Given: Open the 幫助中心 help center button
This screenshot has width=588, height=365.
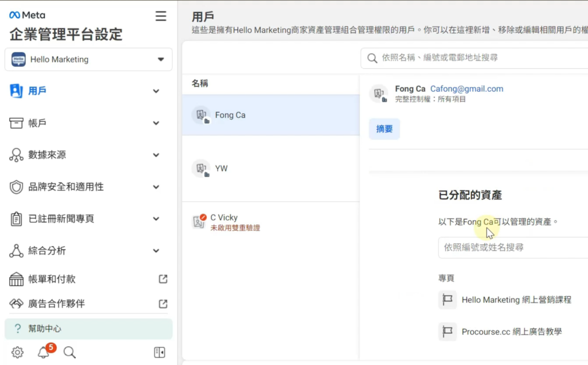Looking at the screenshot, I should pyautogui.click(x=88, y=329).
